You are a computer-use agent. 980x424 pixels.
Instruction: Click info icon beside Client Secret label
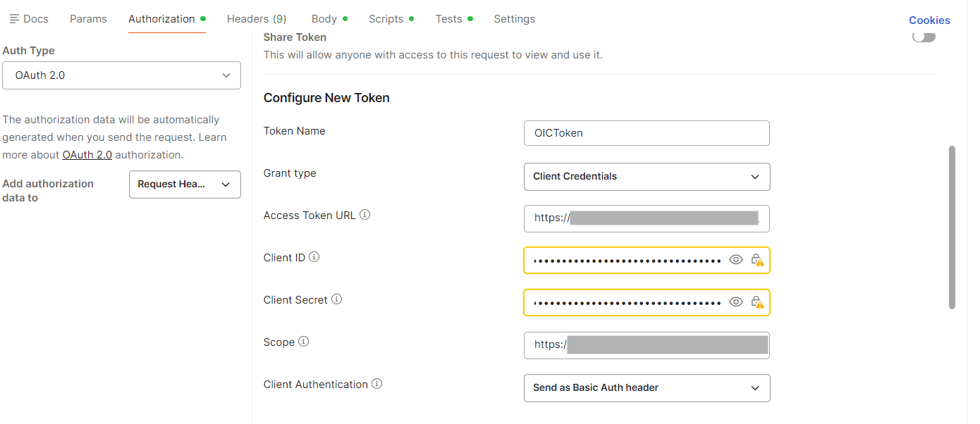click(x=337, y=300)
